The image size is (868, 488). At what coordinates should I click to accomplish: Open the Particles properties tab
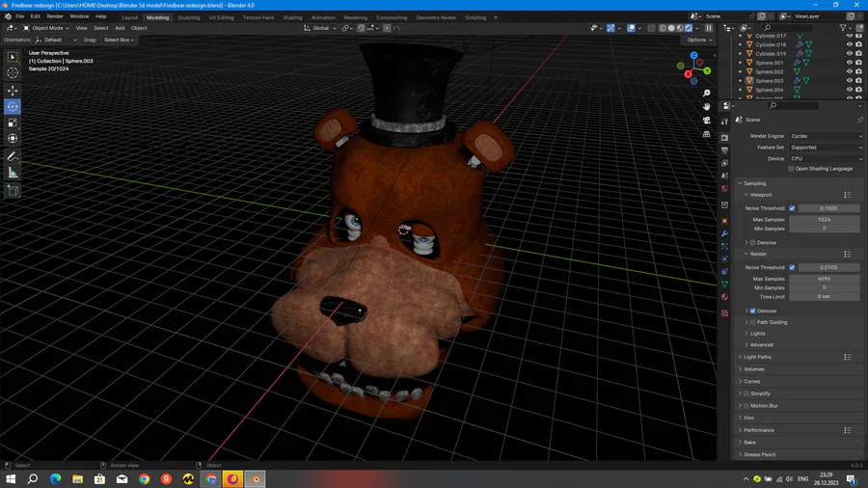pyautogui.click(x=724, y=246)
